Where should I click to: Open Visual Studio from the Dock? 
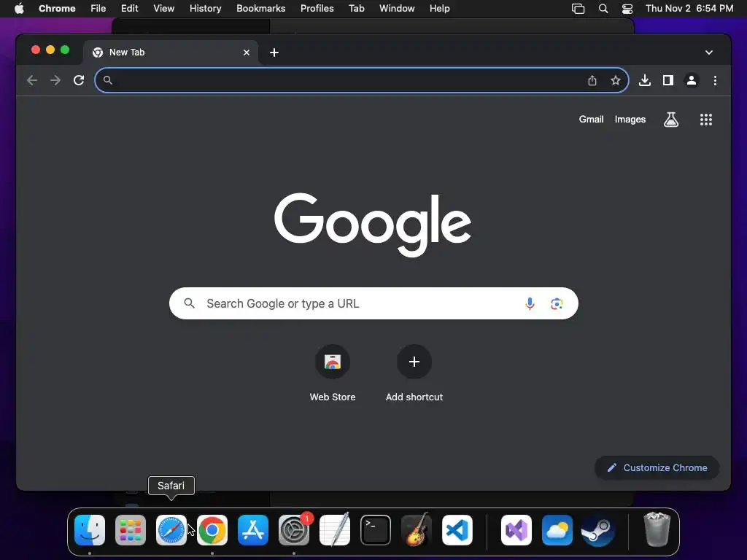pos(516,530)
